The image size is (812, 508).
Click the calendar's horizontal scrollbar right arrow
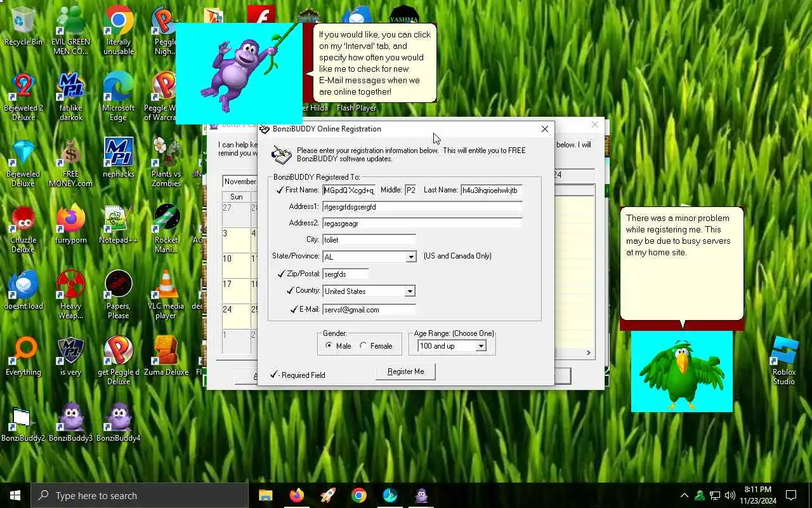point(588,352)
